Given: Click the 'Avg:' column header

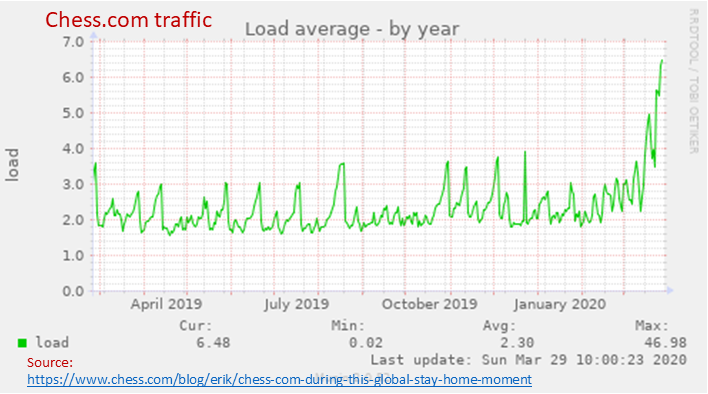Looking at the screenshot, I should (x=499, y=325).
